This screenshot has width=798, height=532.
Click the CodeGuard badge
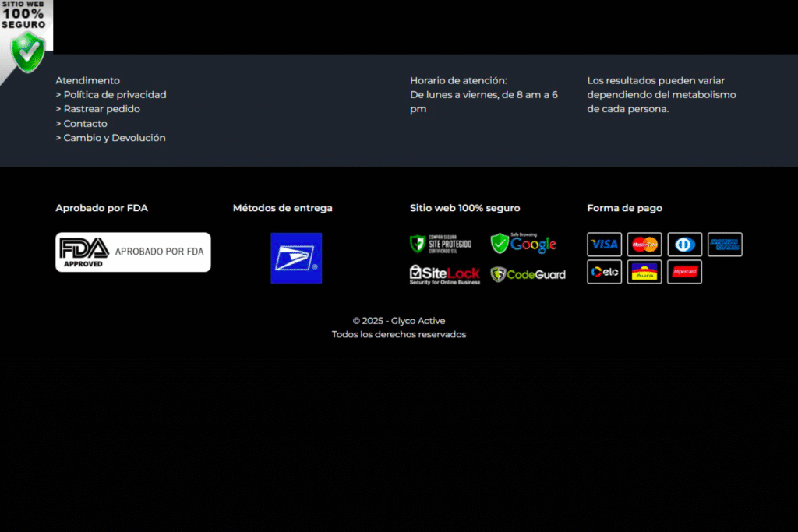click(528, 275)
